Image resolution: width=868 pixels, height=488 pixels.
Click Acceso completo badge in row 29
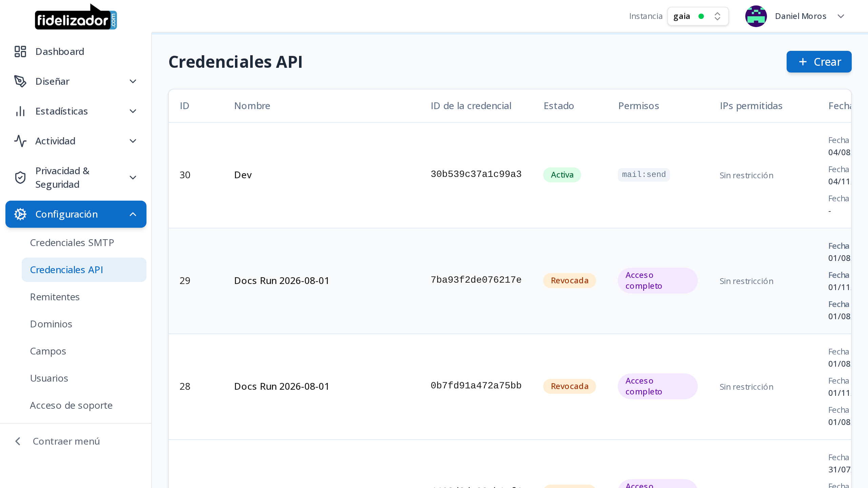657,281
